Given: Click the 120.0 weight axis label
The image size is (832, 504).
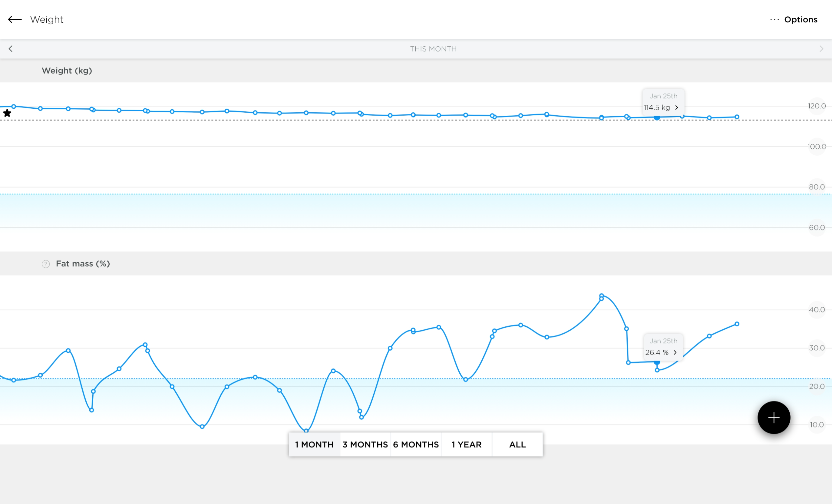Looking at the screenshot, I should [817, 106].
